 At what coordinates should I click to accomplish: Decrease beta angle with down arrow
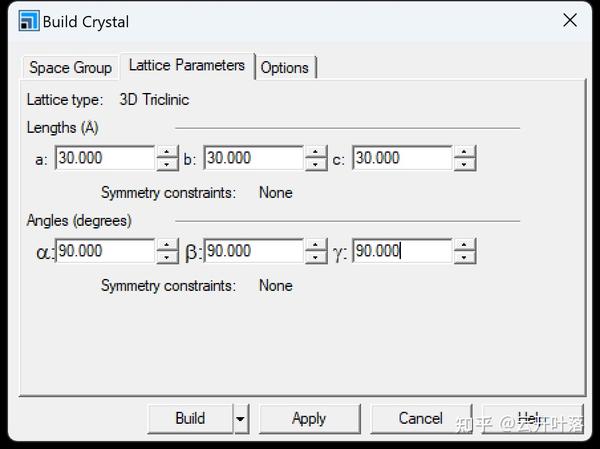(x=316, y=257)
